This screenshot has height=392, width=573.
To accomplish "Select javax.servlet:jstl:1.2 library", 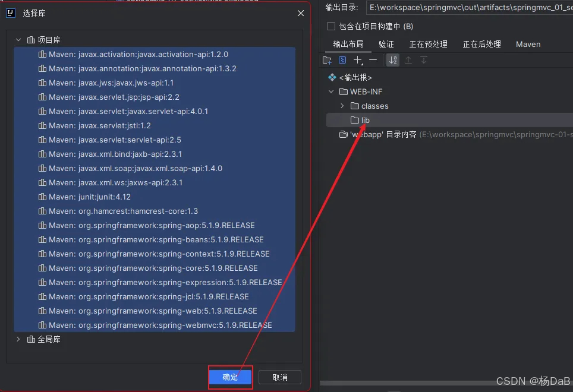I will (x=154, y=125).
